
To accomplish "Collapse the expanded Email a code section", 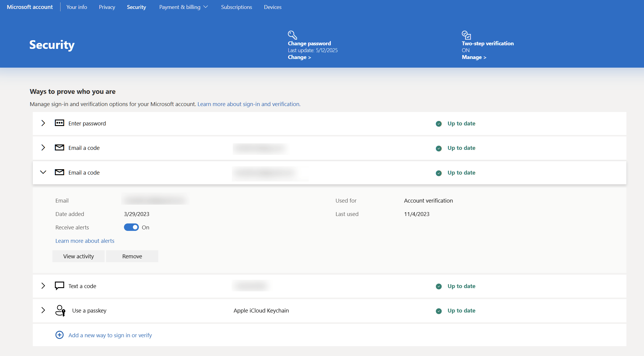I will click(43, 172).
